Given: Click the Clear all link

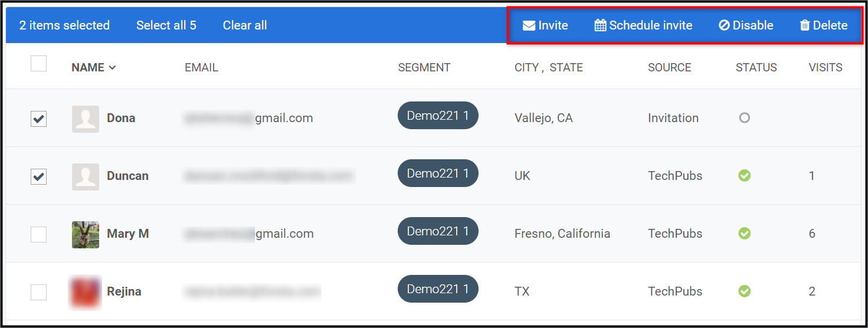Looking at the screenshot, I should [x=245, y=25].
